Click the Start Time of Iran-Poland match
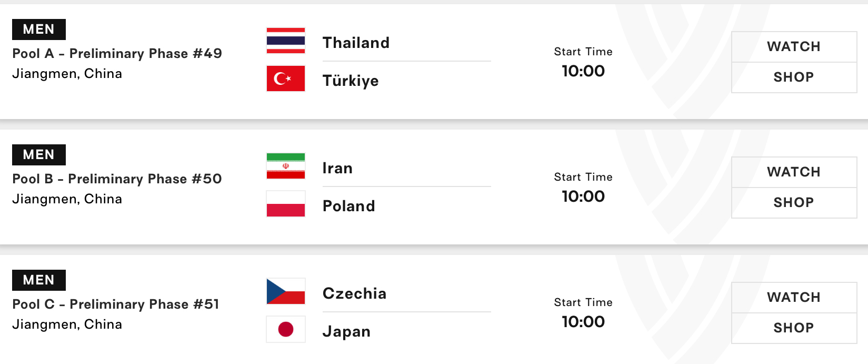Image resolution: width=868 pixels, height=364 pixels. point(583,188)
